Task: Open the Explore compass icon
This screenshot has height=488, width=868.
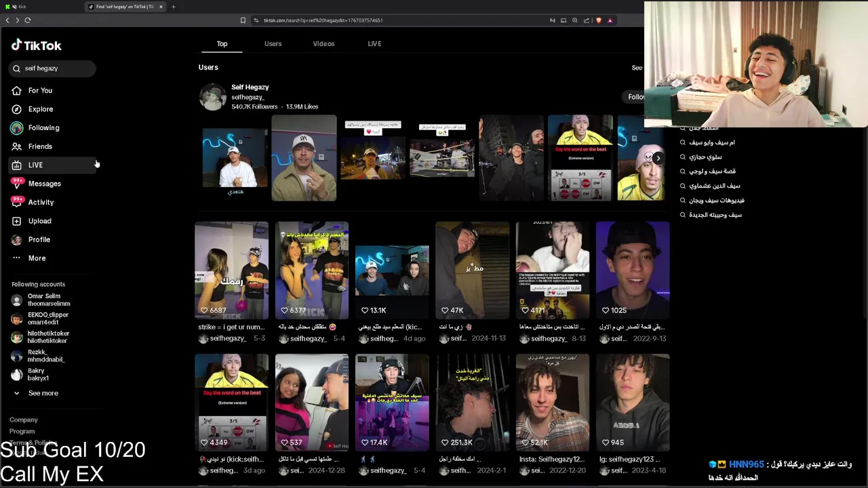Action: 17,109
